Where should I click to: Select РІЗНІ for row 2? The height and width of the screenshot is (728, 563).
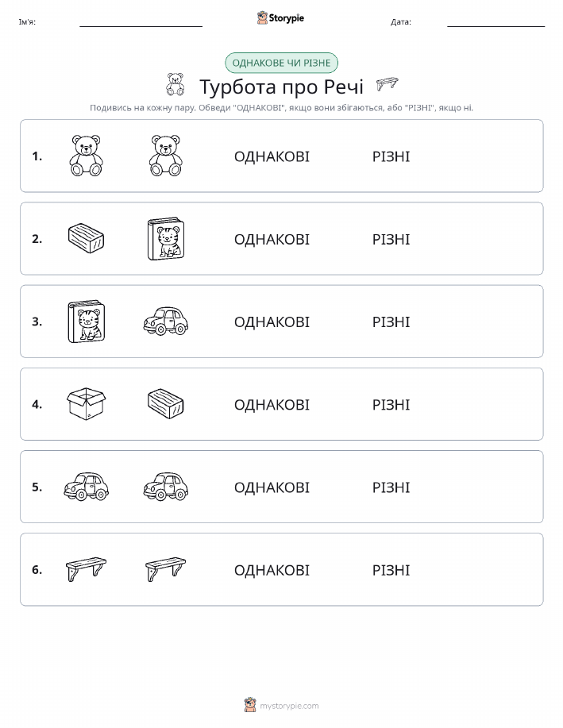coord(391,239)
